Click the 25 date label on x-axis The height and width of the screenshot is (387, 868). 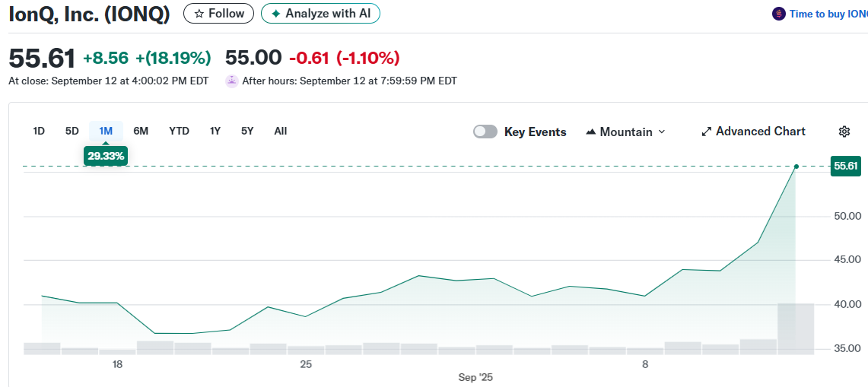306,364
